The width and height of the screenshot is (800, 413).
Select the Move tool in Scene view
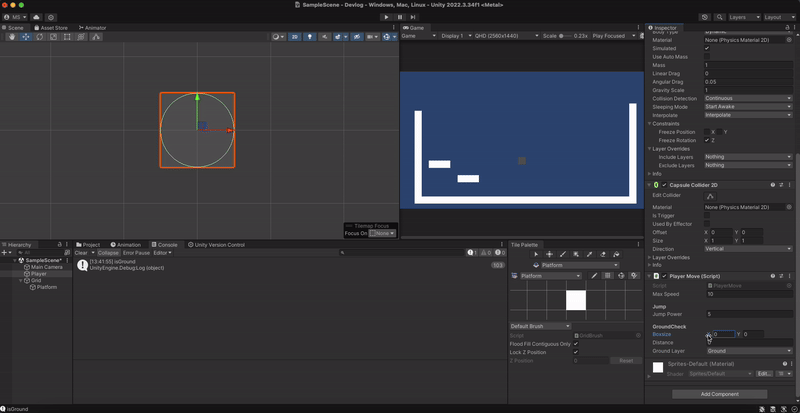[x=26, y=37]
